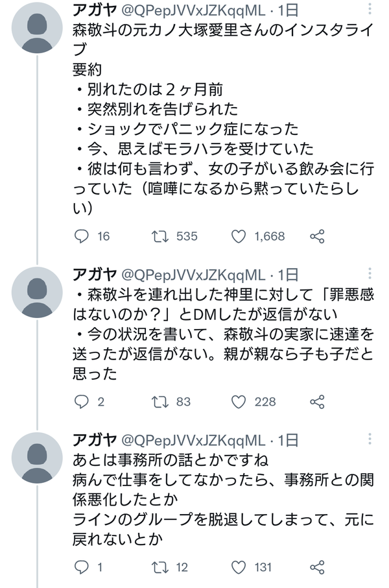This screenshot has width=389, height=588.
Task: Like the tweet with 1,668 likes
Action: (239, 236)
